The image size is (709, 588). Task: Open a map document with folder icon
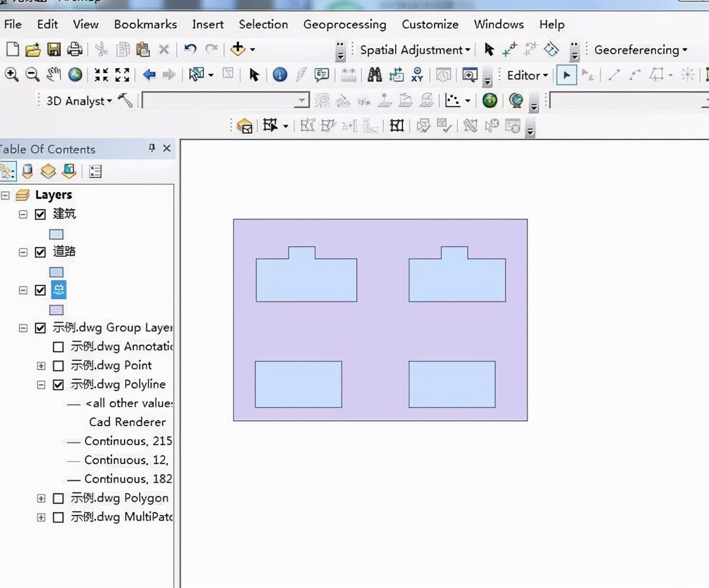point(33,50)
